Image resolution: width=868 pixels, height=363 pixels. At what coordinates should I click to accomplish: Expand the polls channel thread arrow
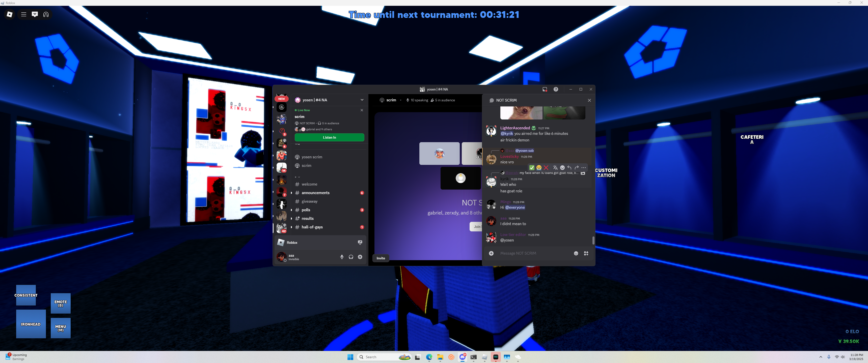(291, 210)
